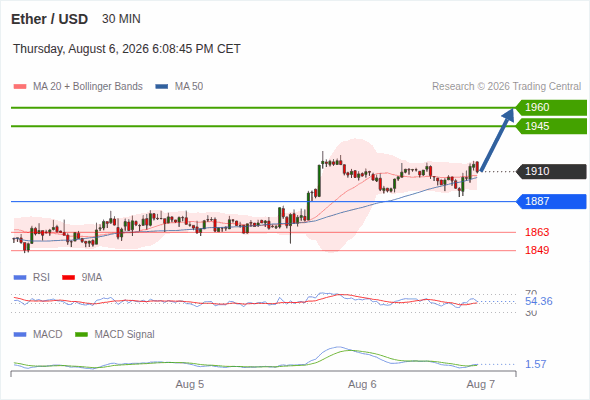
Task: Click the 9MA red legend swatch
Action: click(68, 278)
